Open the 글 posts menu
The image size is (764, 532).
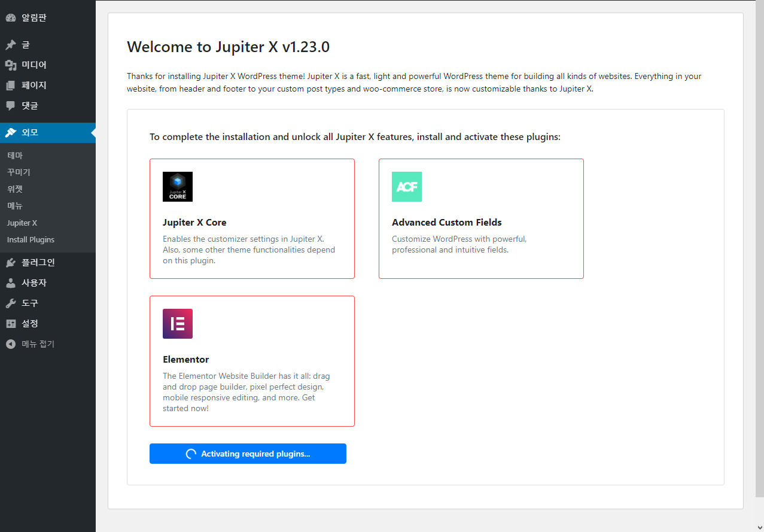(48, 45)
